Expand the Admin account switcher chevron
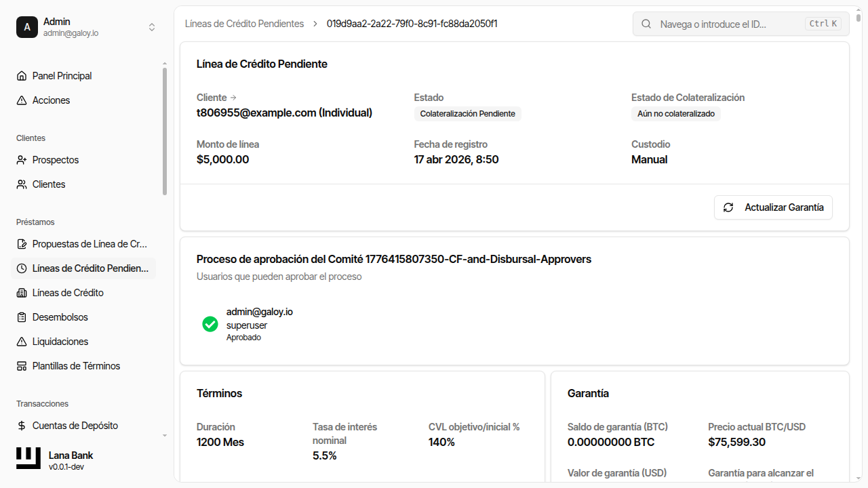 (152, 27)
